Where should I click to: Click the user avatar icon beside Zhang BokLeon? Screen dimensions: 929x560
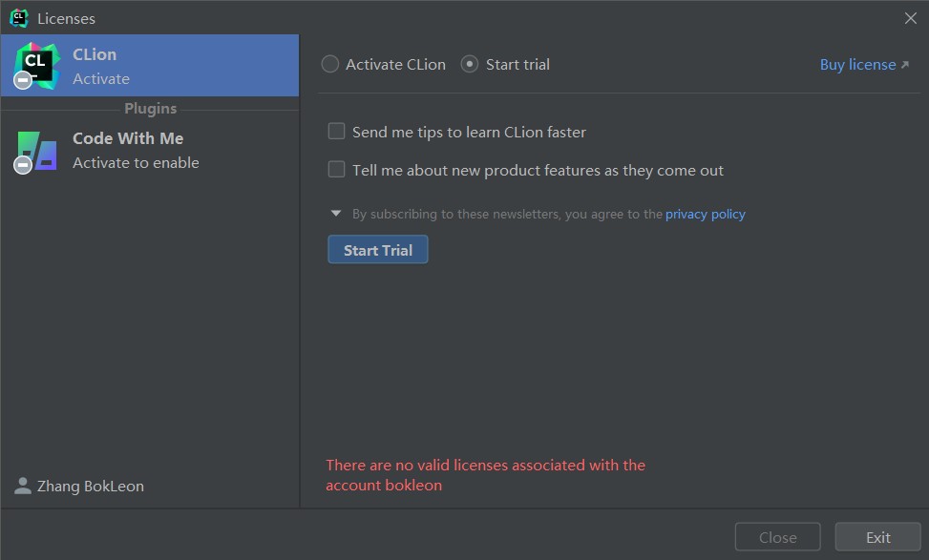(23, 486)
